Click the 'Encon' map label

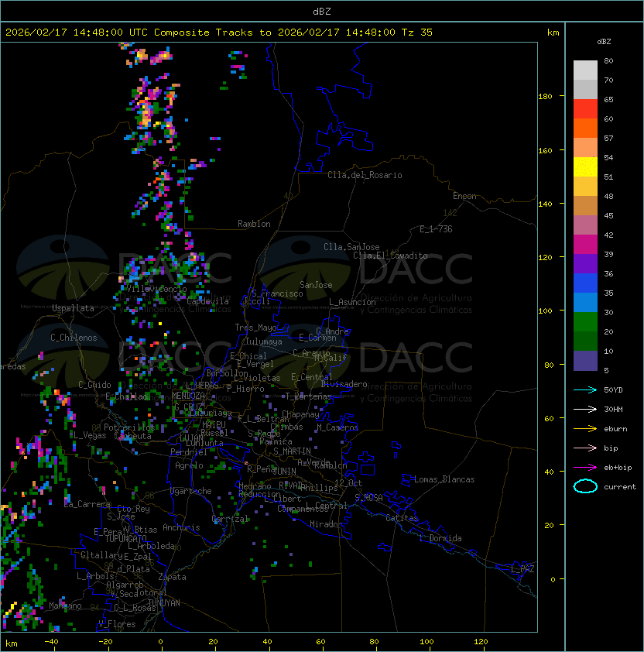[x=464, y=196]
